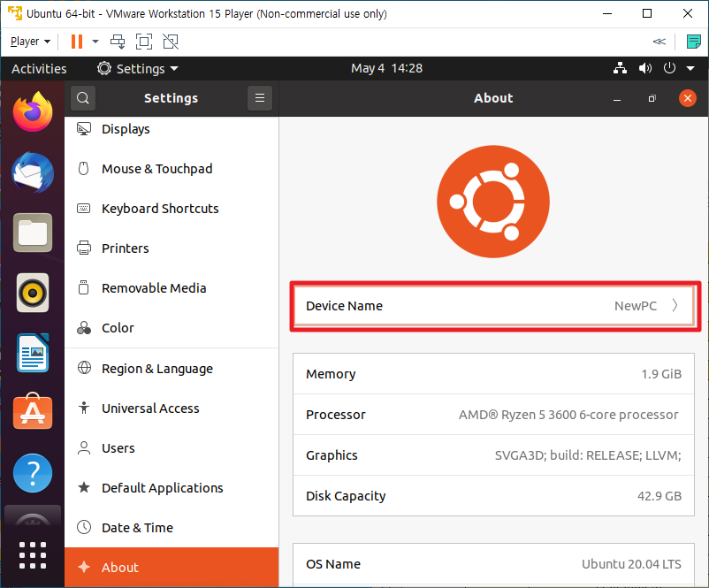The height and width of the screenshot is (588, 709).
Task: Select Date & Time settings
Action: coord(172,528)
